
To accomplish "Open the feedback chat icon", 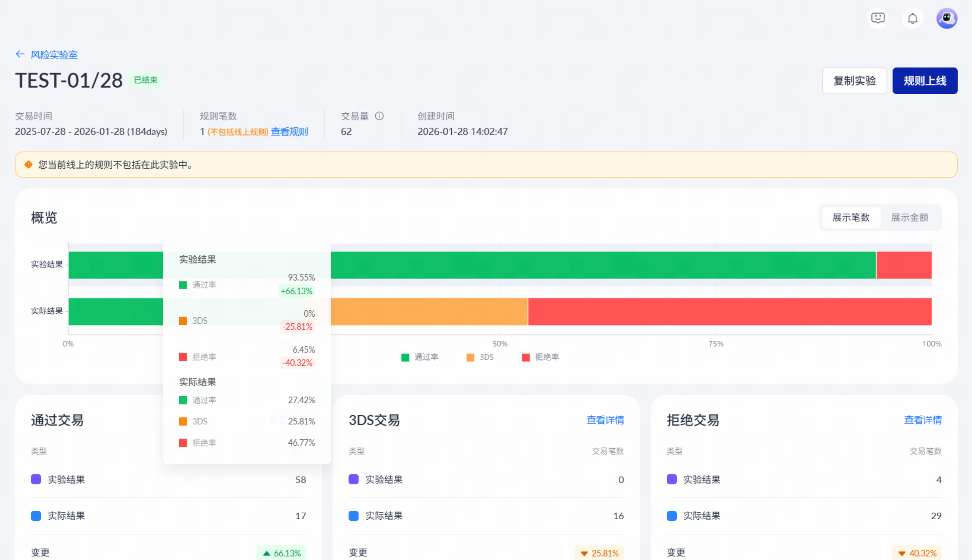I will 878,18.
